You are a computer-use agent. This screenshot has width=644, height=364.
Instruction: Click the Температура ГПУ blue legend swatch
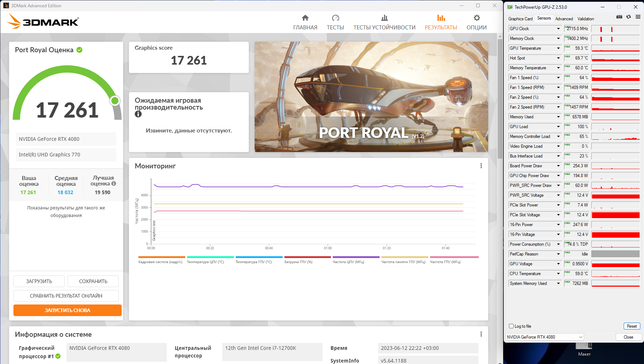[x=259, y=257]
